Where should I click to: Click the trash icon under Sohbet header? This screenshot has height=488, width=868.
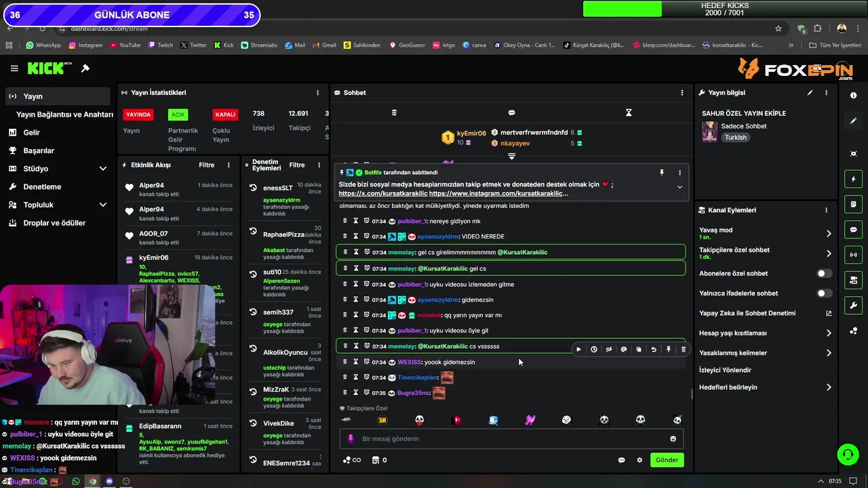(x=394, y=113)
